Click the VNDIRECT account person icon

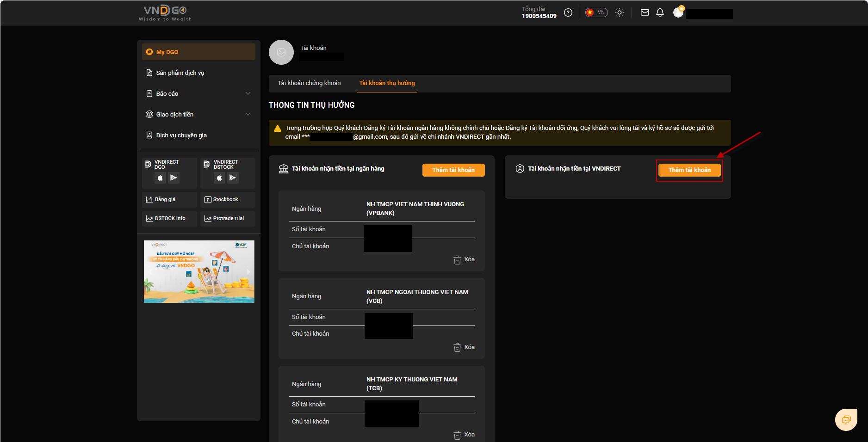coord(520,169)
